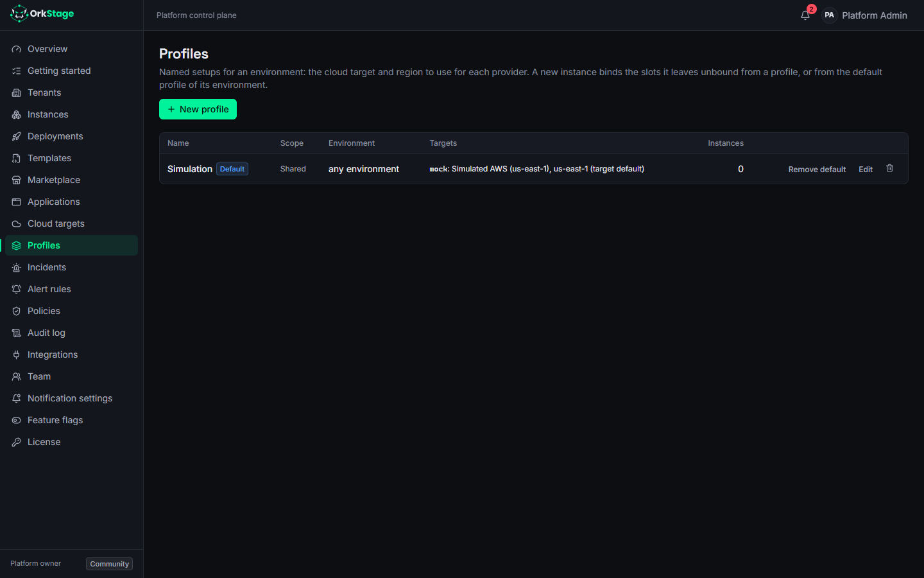The width and height of the screenshot is (924, 578).
Task: Click the Name column header
Action: pyautogui.click(x=178, y=143)
